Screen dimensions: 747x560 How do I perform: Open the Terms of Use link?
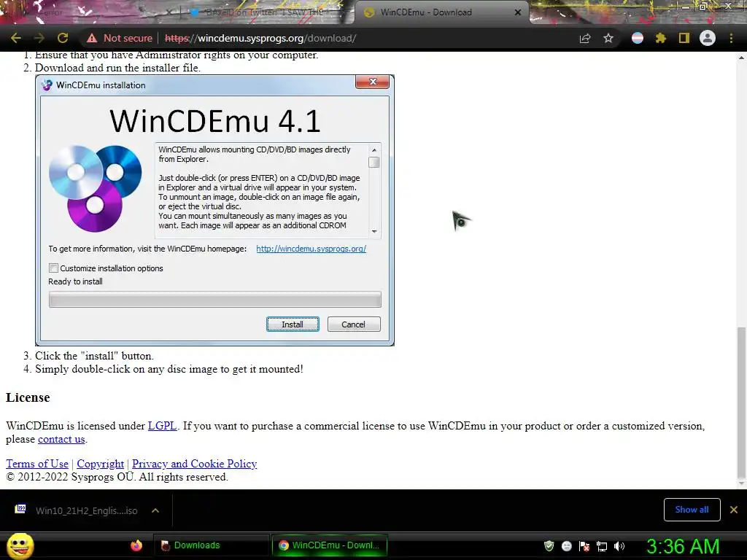click(37, 464)
